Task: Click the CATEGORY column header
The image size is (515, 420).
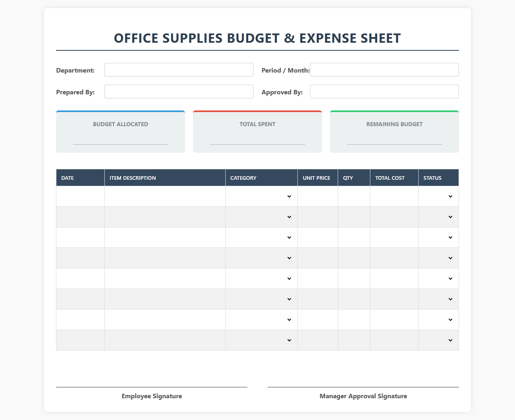Action: click(x=262, y=178)
